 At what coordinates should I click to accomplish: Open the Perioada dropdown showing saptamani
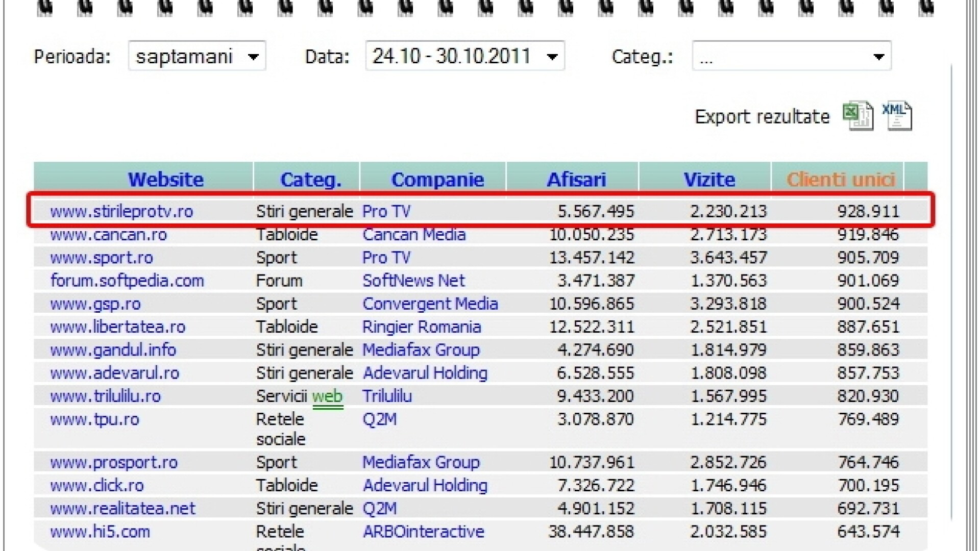[197, 56]
